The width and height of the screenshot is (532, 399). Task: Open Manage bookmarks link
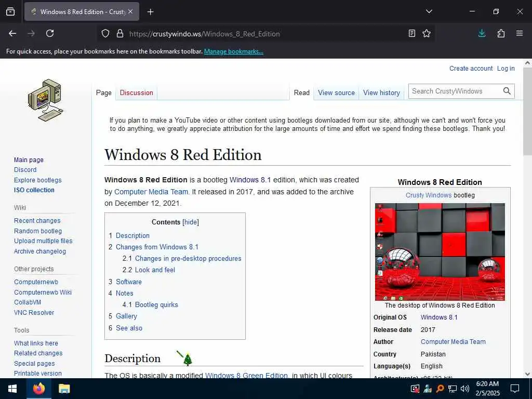point(233,51)
